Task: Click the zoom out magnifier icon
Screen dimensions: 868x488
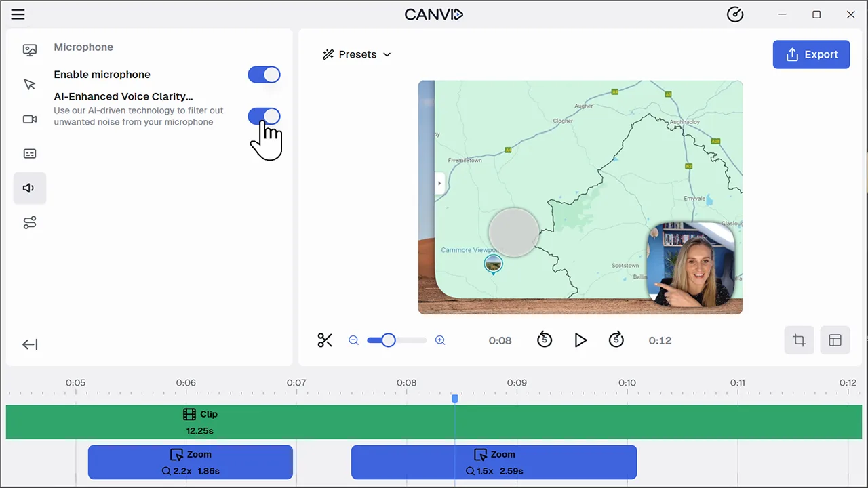Action: [x=353, y=340]
